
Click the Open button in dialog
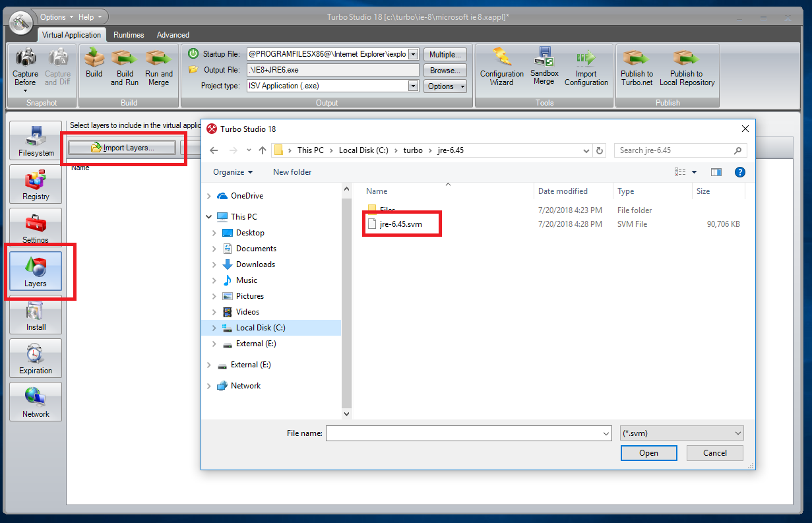pos(648,453)
